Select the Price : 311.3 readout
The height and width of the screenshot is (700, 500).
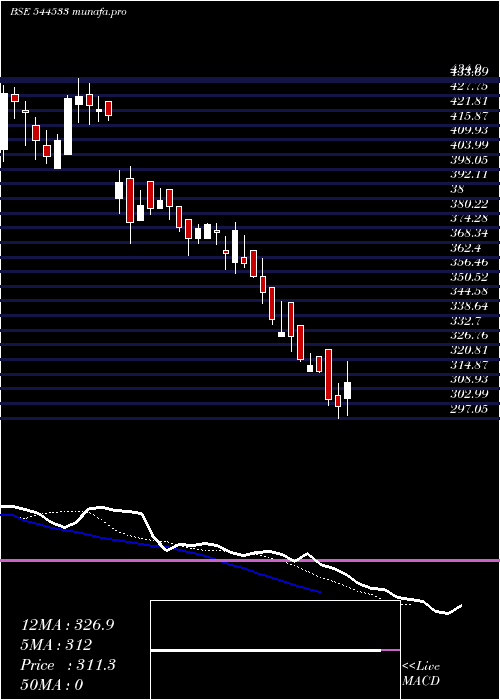pos(68,665)
